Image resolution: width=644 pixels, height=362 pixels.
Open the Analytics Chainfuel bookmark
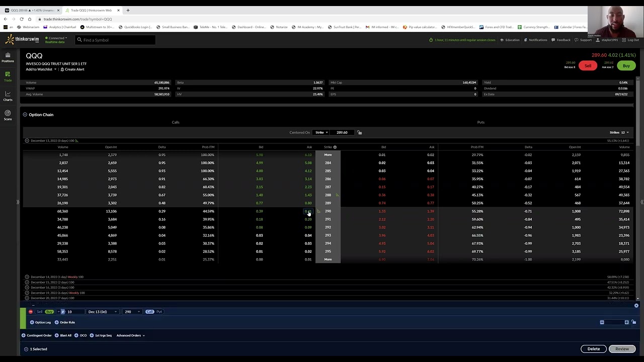[60, 27]
